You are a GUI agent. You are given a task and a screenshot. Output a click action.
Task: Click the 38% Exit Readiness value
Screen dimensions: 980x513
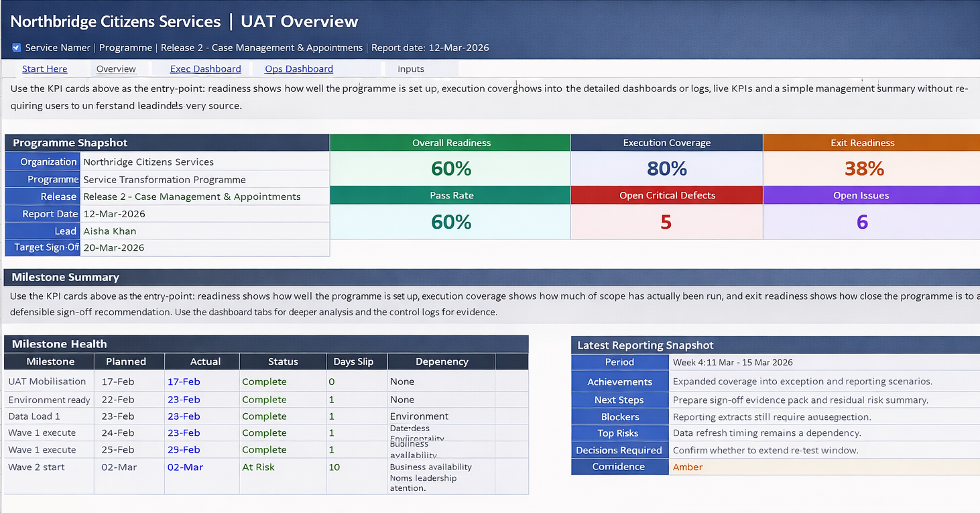(864, 168)
